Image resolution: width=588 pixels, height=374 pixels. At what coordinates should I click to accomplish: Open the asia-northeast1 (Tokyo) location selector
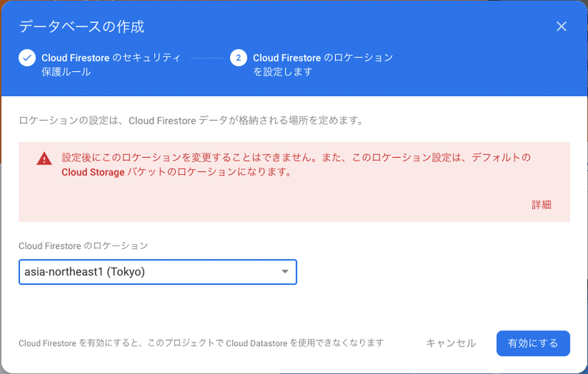(157, 272)
